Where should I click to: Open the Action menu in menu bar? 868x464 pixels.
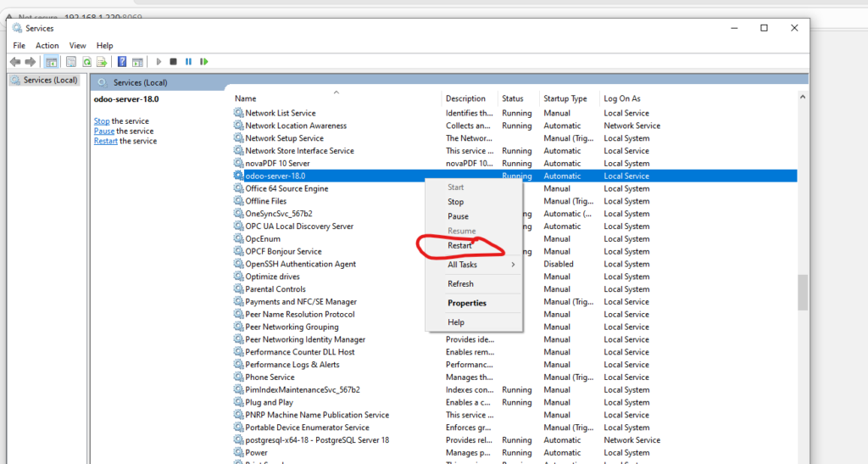coord(47,45)
